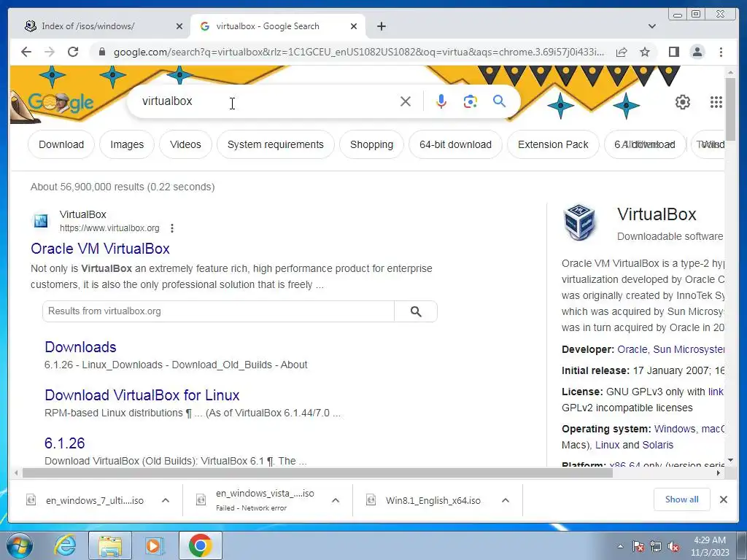Image resolution: width=747 pixels, height=560 pixels.
Task: Close the downloads shelf
Action: click(x=723, y=499)
